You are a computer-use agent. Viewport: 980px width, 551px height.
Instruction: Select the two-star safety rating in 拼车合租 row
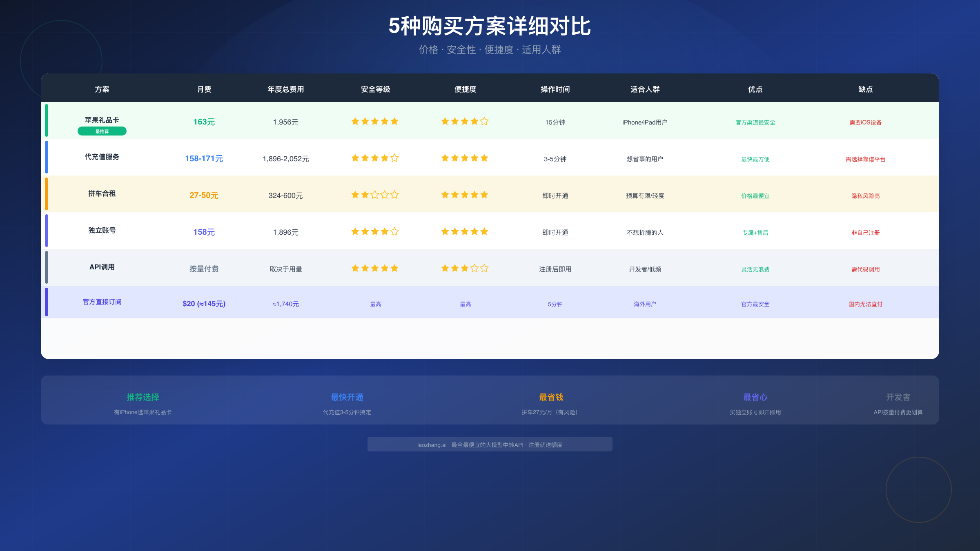click(x=374, y=195)
